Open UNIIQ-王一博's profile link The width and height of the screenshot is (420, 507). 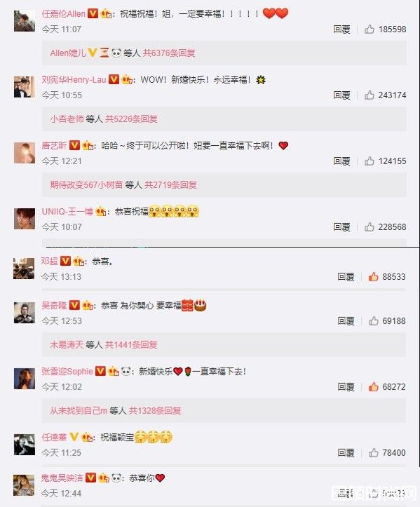pyautogui.click(x=67, y=212)
